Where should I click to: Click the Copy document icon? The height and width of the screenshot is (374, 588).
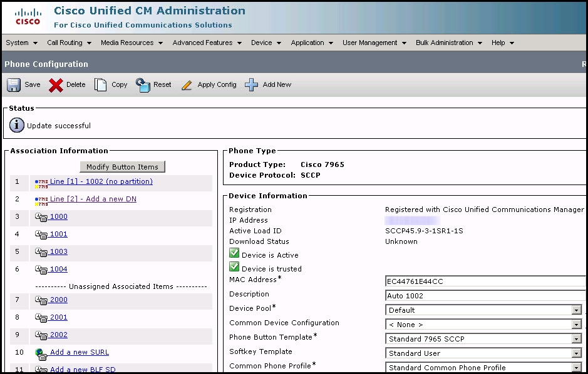coord(100,84)
